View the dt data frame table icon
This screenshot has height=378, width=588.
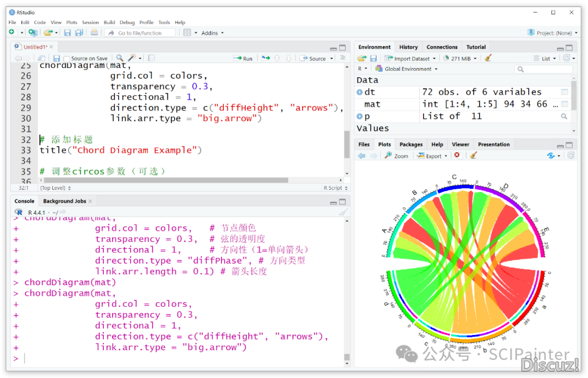565,92
